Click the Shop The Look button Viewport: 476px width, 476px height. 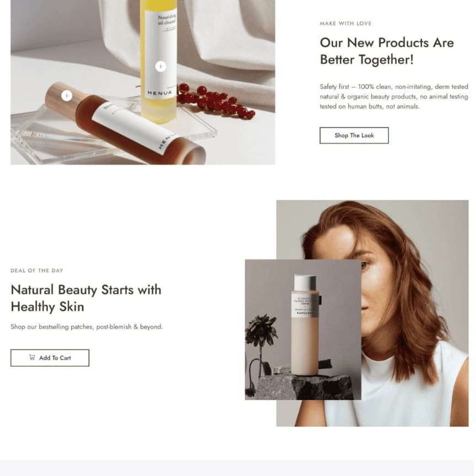point(354,136)
